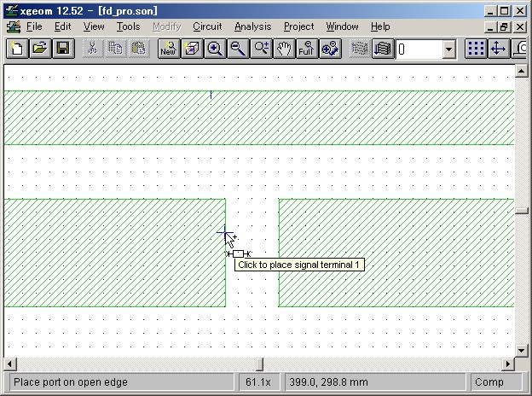532x396 pixels.
Task: Open the File menu
Action: (x=34, y=26)
